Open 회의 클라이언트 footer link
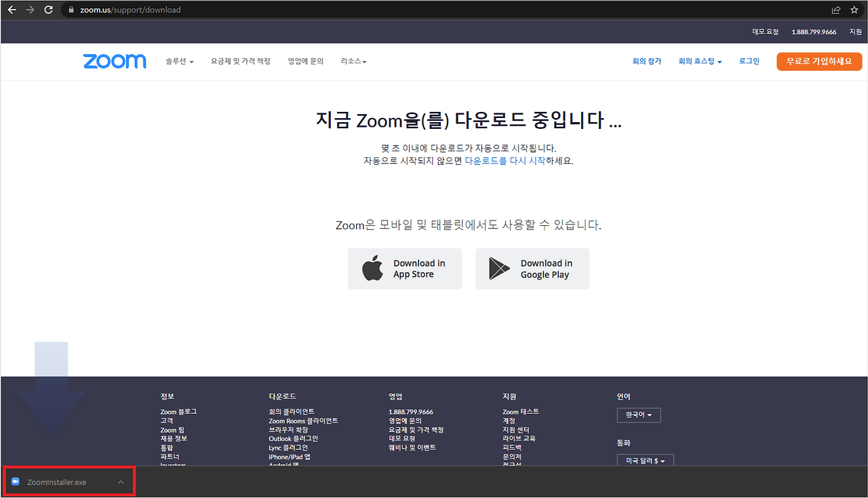 [x=292, y=412]
